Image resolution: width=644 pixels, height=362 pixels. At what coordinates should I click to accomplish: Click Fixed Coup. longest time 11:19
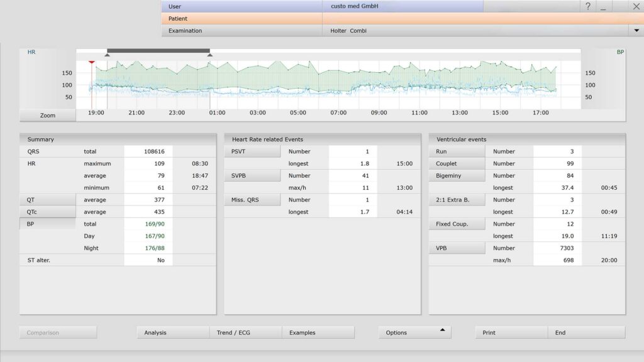click(x=609, y=236)
